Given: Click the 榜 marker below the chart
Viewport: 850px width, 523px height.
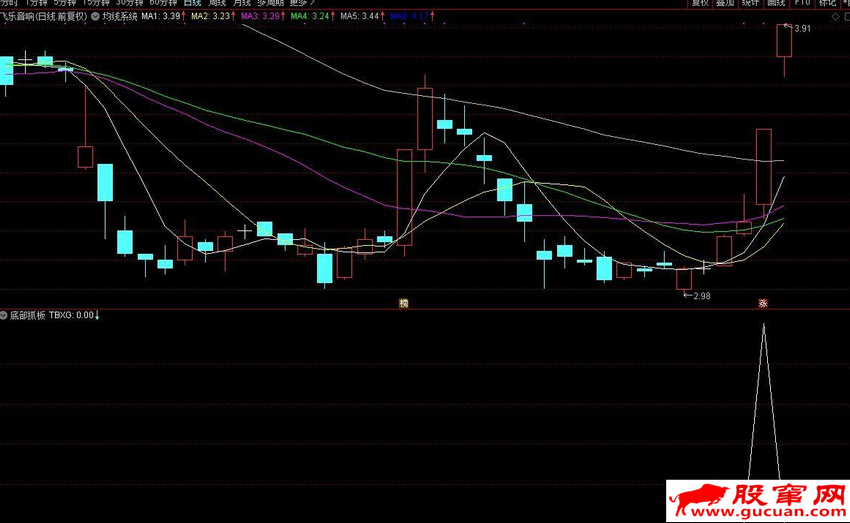Looking at the screenshot, I should pos(403,304).
